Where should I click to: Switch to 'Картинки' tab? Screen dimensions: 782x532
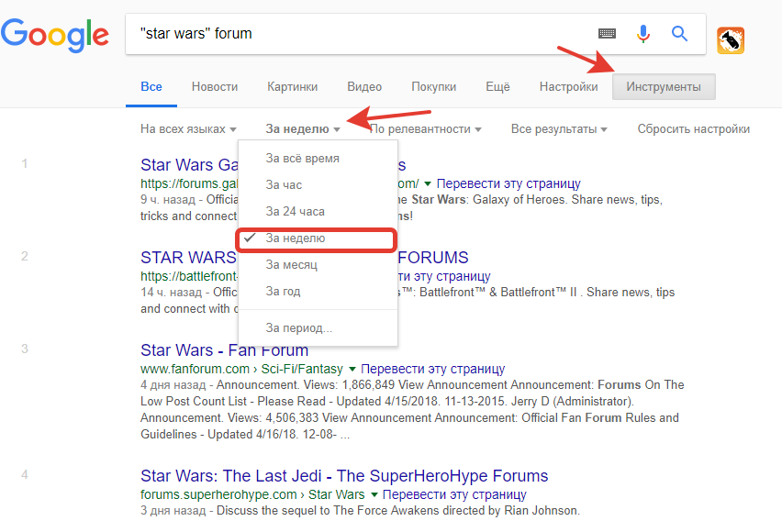click(x=292, y=87)
